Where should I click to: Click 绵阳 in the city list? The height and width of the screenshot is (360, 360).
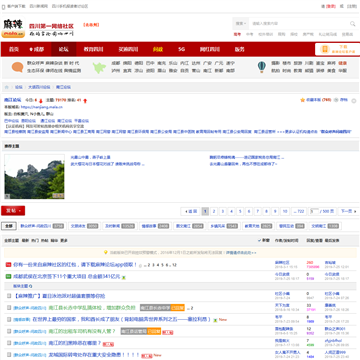tap(127, 63)
